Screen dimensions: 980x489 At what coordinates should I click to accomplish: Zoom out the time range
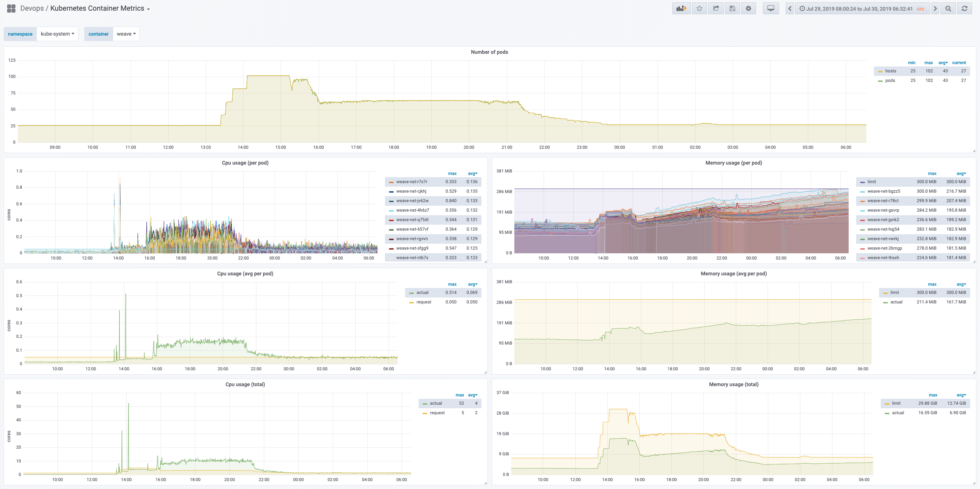tap(948, 8)
